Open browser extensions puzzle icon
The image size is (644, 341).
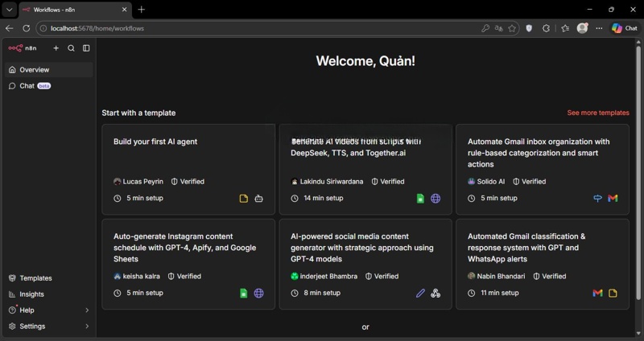coord(546,28)
